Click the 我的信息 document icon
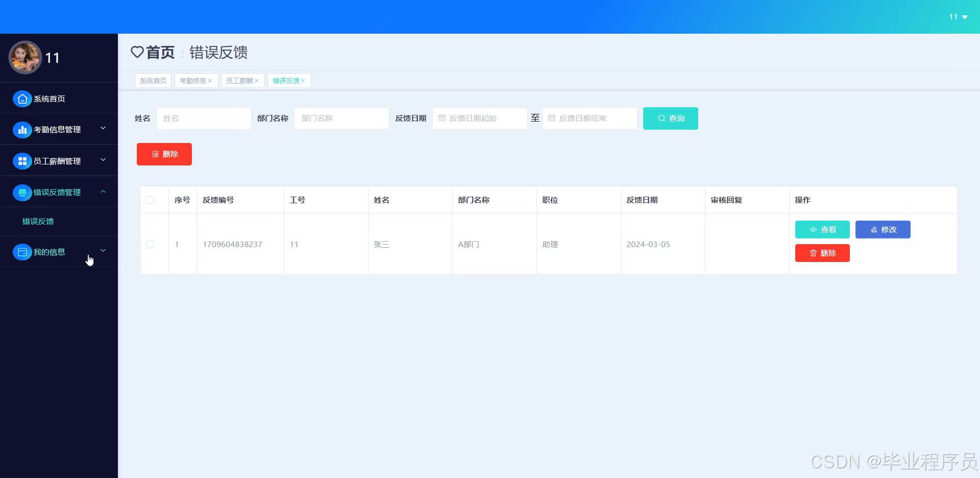980x478 pixels. coord(22,252)
